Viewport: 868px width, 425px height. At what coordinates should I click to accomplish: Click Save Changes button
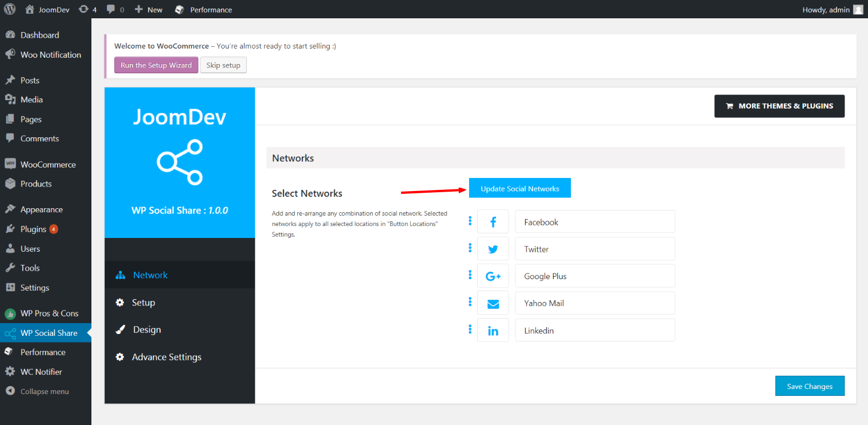(x=810, y=386)
